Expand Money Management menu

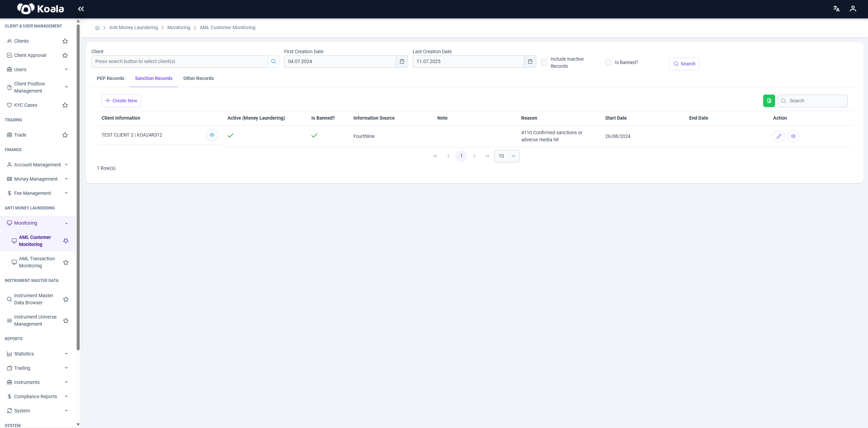click(x=37, y=179)
